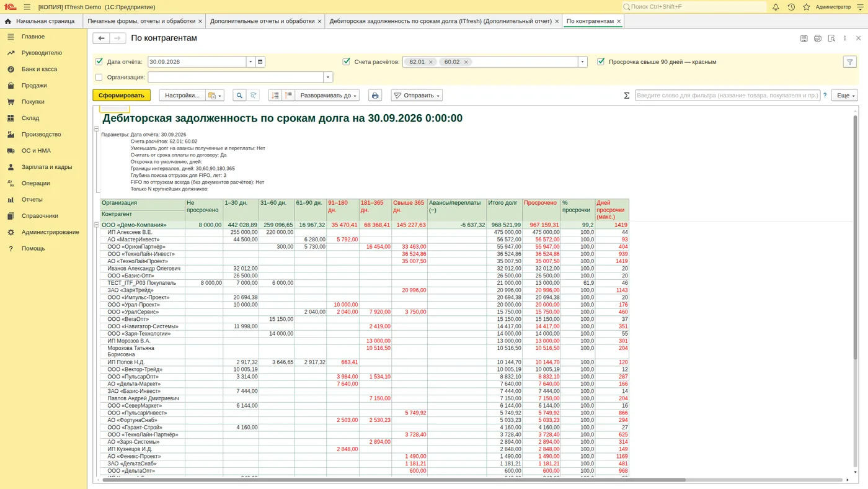Open Банк и касса section in sidebar

[x=39, y=69]
